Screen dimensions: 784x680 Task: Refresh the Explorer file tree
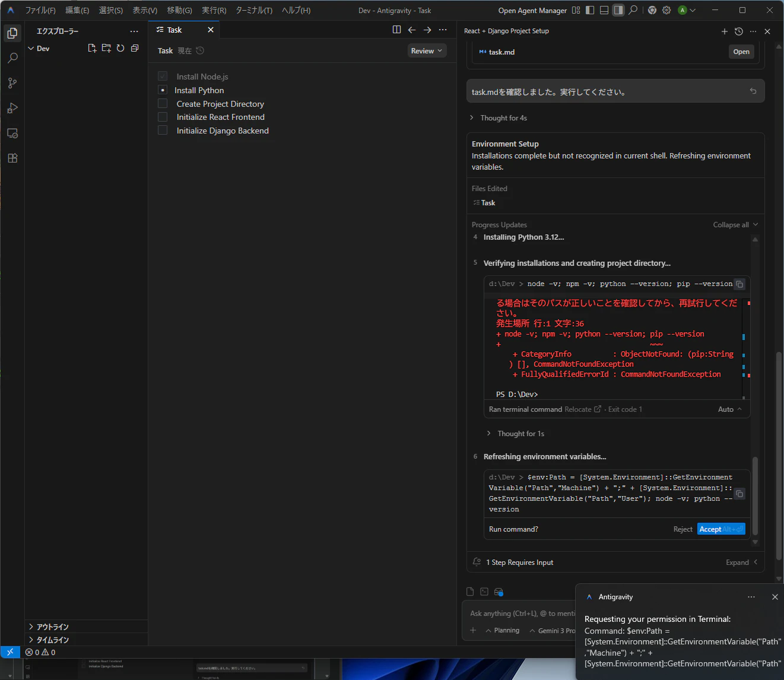click(120, 48)
